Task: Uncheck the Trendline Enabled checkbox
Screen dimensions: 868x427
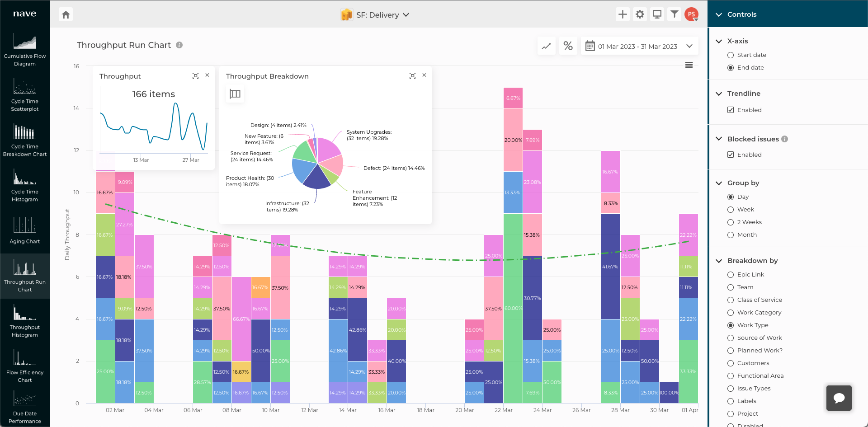Action: click(731, 110)
